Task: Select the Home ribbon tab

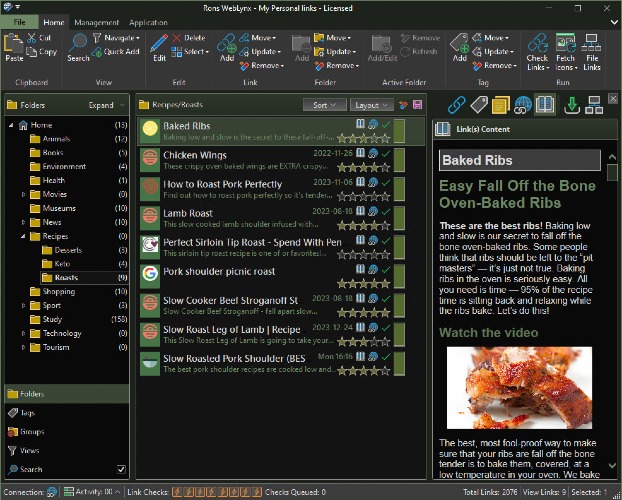Action: [54, 23]
